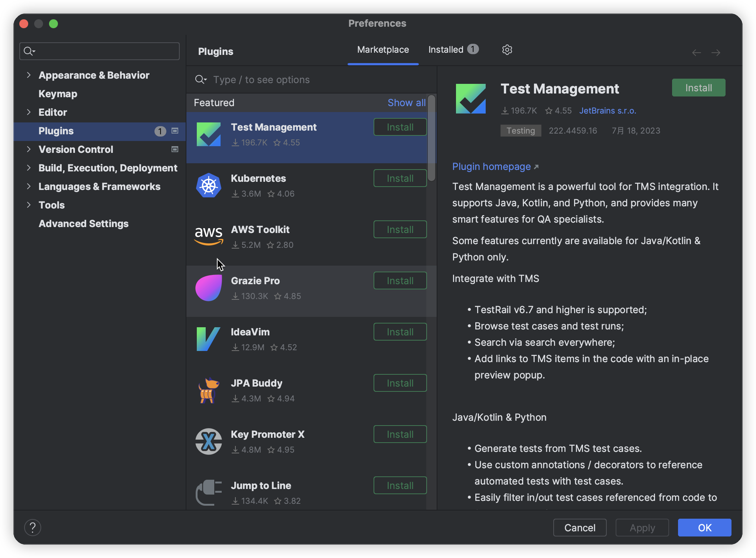Screen dimensions: 756x558
Task: Select the Grazie Pro plugin title
Action: [255, 281]
